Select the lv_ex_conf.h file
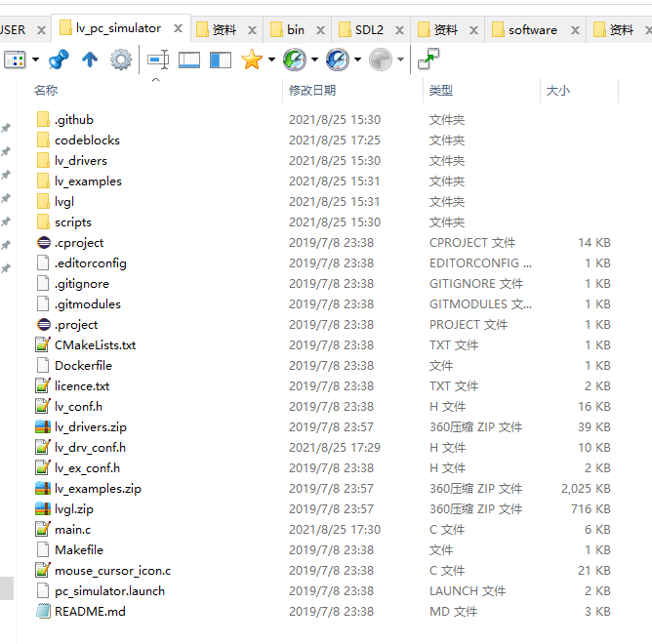 coord(87,468)
